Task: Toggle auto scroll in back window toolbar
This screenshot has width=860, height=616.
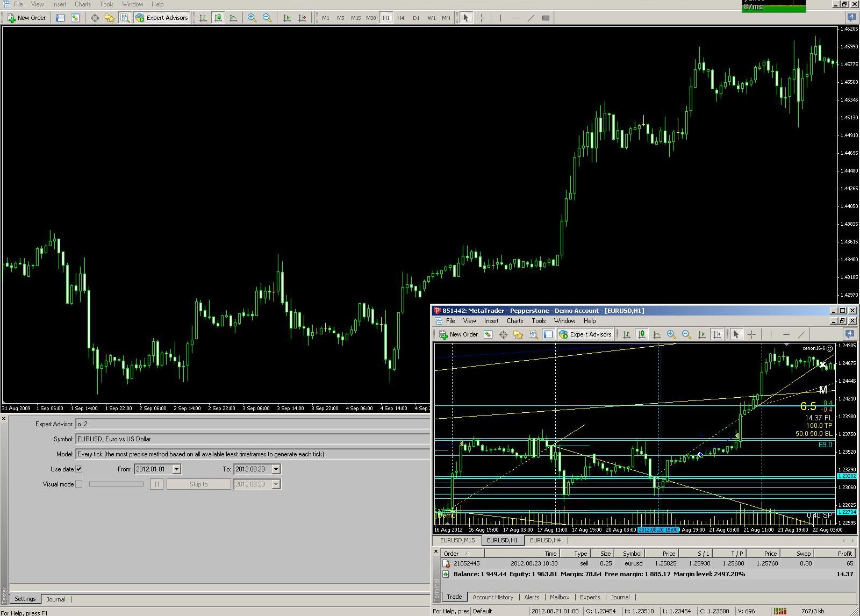Action: [287, 18]
